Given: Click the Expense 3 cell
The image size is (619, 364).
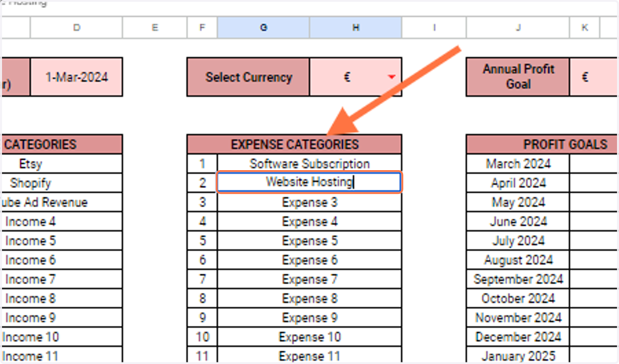Looking at the screenshot, I should pos(309,202).
